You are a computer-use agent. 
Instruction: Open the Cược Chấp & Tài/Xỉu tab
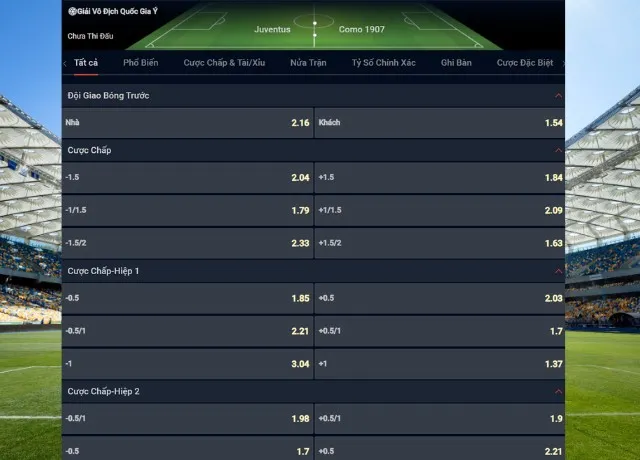[224, 63]
